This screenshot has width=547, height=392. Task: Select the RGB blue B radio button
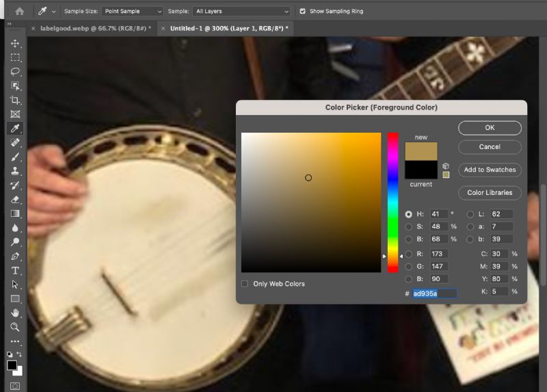click(x=408, y=279)
